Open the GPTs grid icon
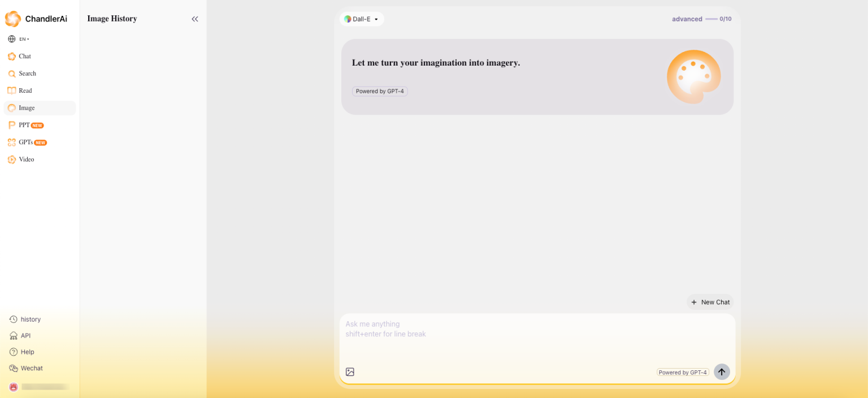868x398 pixels. [x=12, y=142]
